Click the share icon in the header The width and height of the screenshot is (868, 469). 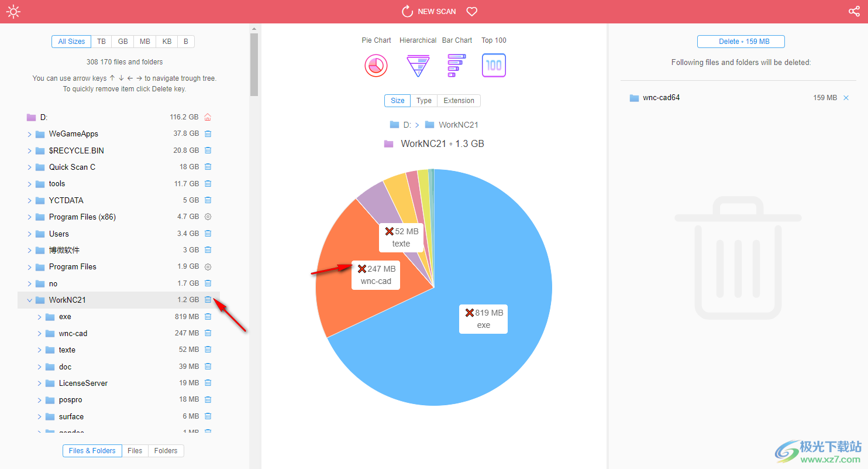(x=854, y=11)
